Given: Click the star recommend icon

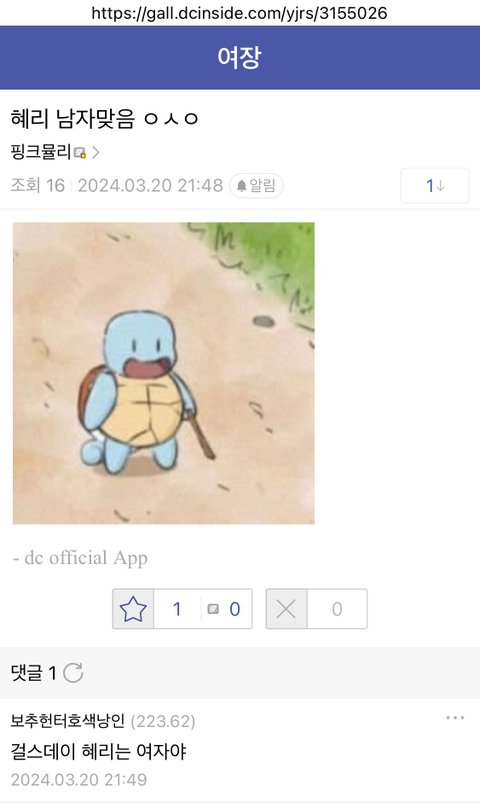Looking at the screenshot, I should tap(133, 609).
